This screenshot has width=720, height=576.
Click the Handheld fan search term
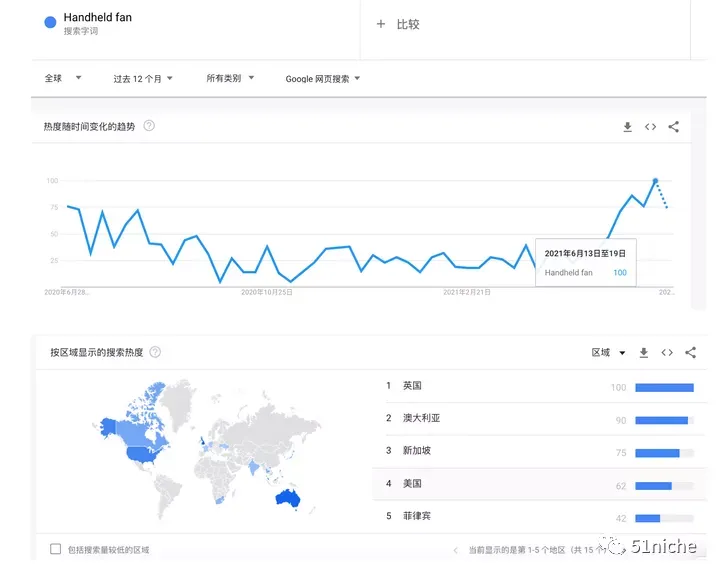(98, 17)
